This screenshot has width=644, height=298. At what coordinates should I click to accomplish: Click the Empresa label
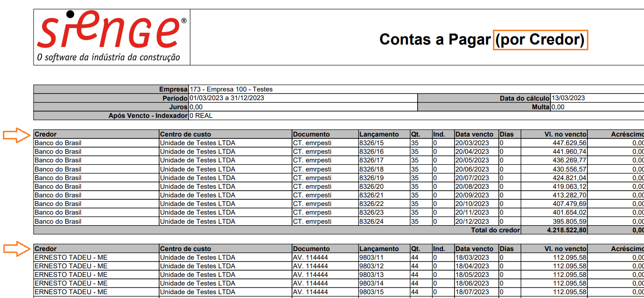point(173,89)
